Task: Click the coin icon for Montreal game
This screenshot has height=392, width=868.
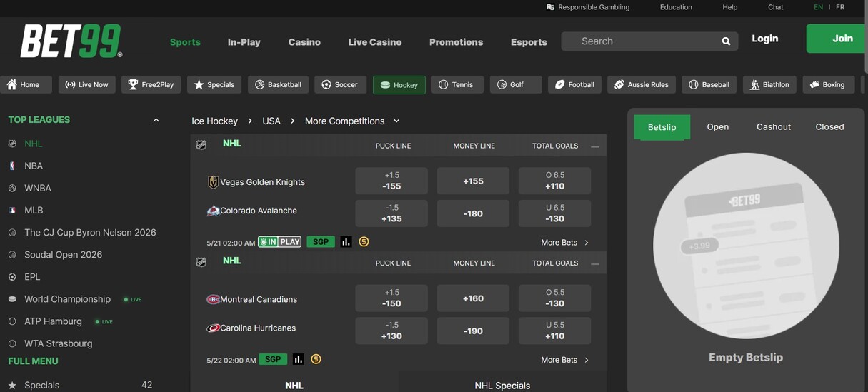Action: click(316, 359)
